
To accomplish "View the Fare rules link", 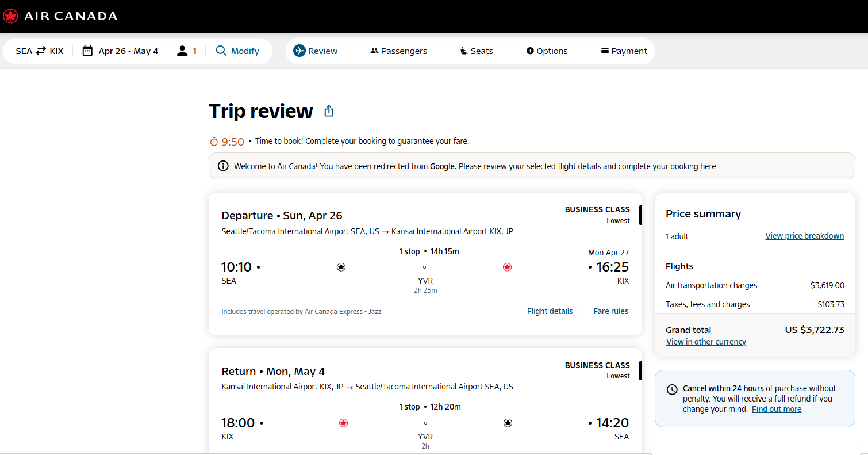I will coord(610,311).
